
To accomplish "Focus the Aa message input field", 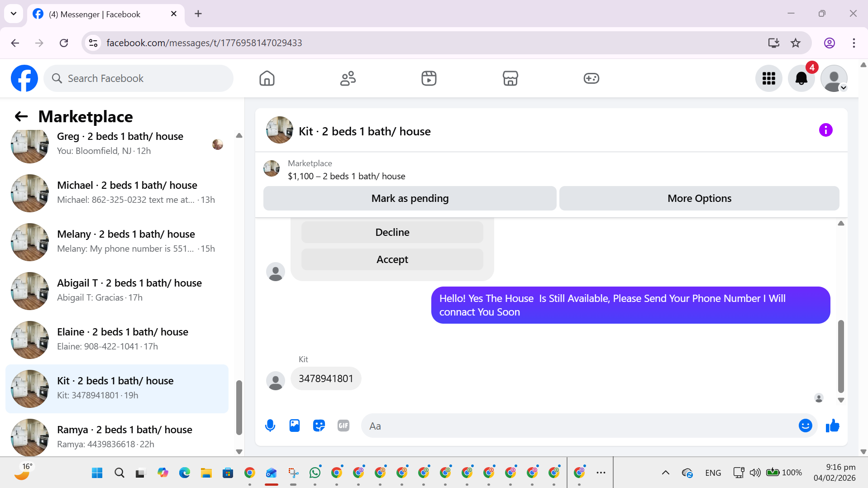I will coord(579,426).
